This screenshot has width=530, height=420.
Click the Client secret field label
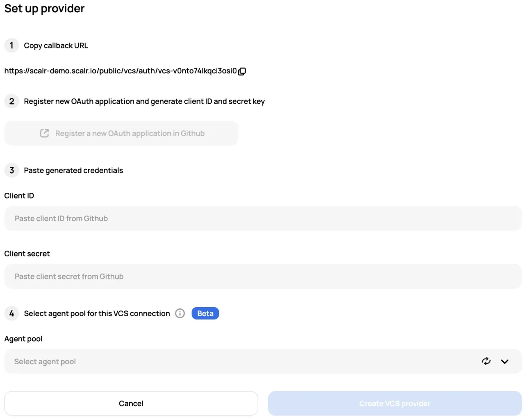click(27, 253)
